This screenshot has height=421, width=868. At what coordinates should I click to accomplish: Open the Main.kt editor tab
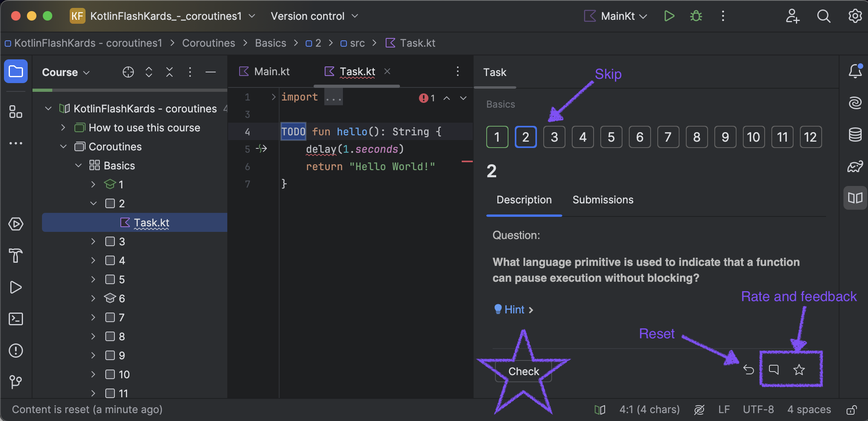coord(265,72)
